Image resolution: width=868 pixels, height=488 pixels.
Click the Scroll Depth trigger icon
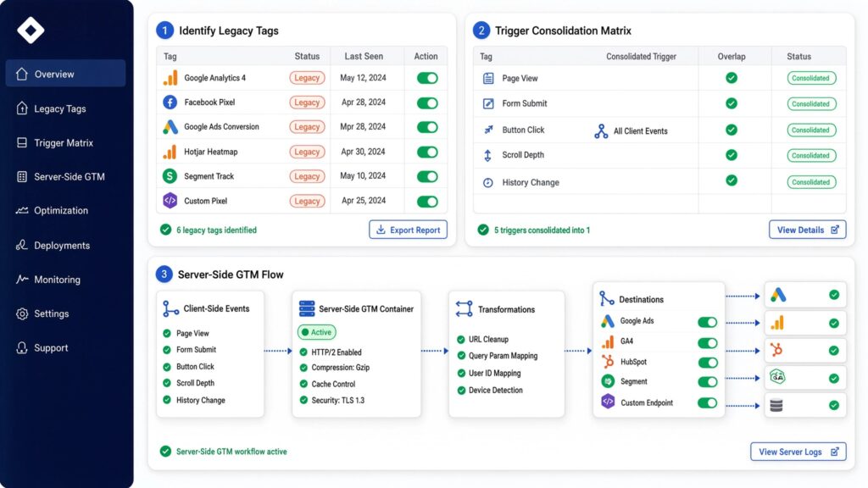click(487, 156)
